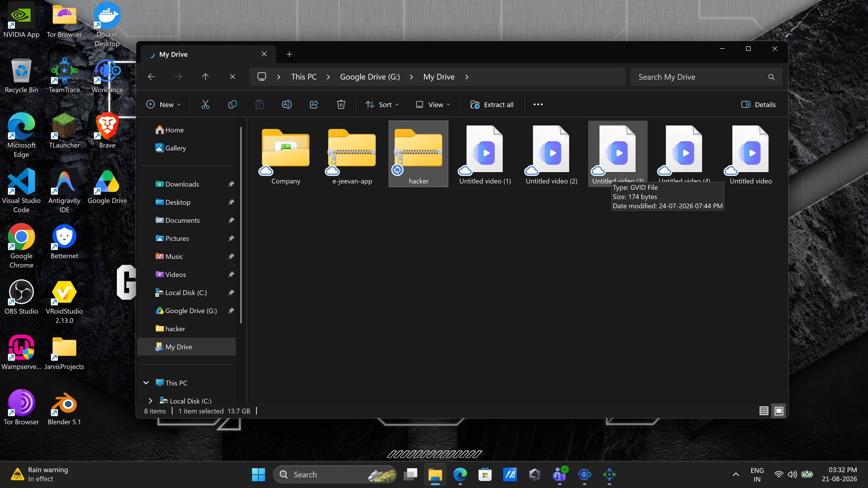Viewport: 868px width, 488px height.
Task: Stop loading with the X navigation icon
Action: pyautogui.click(x=233, y=77)
